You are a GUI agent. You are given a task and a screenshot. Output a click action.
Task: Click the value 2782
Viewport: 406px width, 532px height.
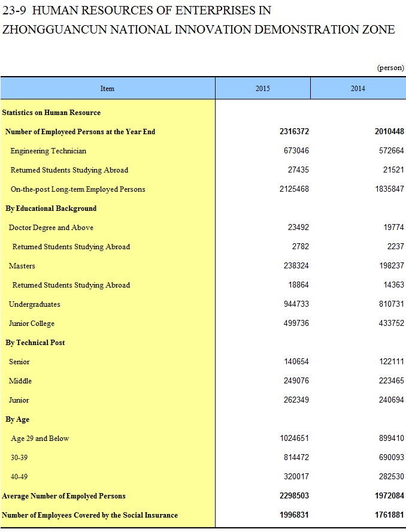(301, 247)
